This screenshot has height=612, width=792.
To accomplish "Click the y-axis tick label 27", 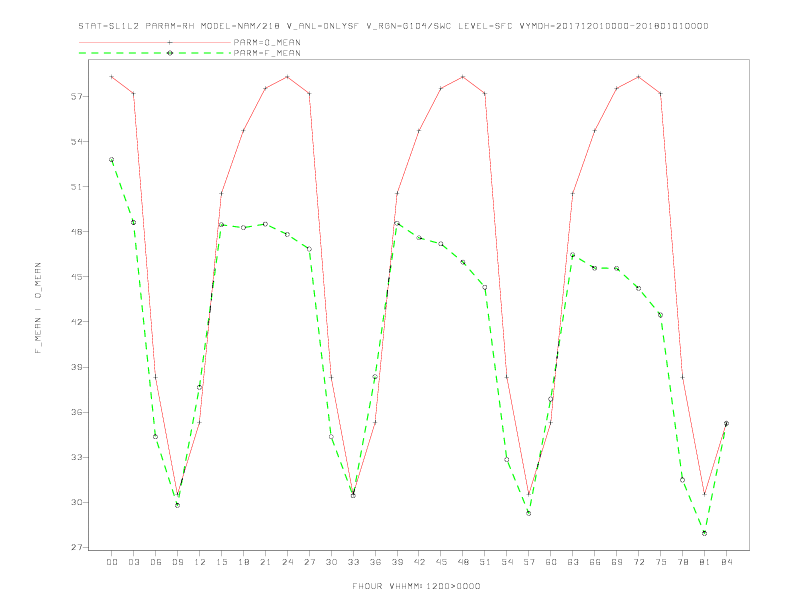I will (77, 547).
